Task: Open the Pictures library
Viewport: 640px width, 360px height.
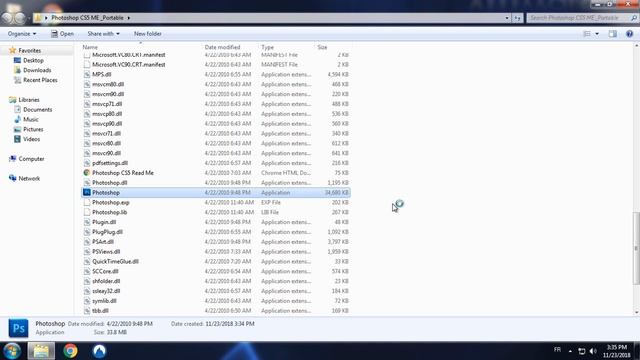Action: (33, 129)
